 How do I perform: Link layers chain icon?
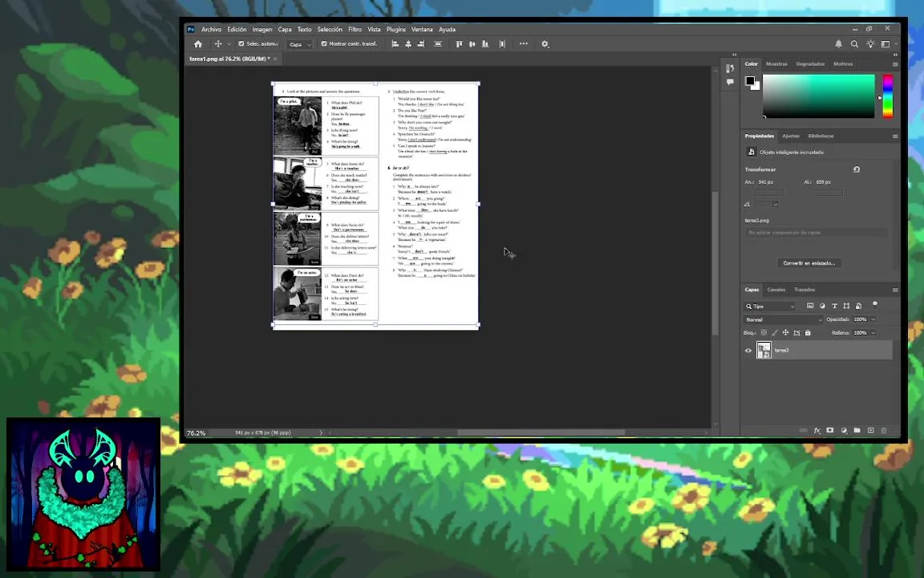(803, 430)
